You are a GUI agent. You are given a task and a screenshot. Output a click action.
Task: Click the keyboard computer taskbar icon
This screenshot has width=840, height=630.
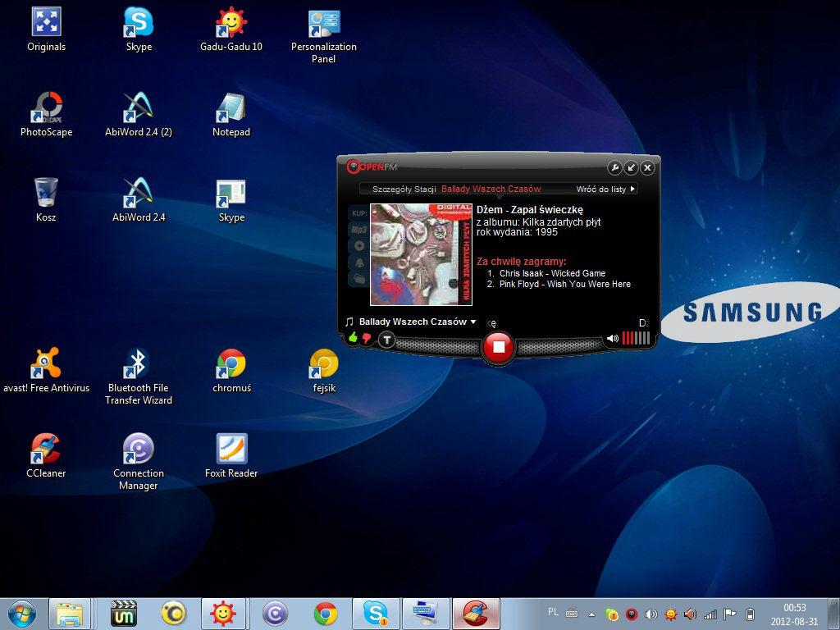coord(426,614)
